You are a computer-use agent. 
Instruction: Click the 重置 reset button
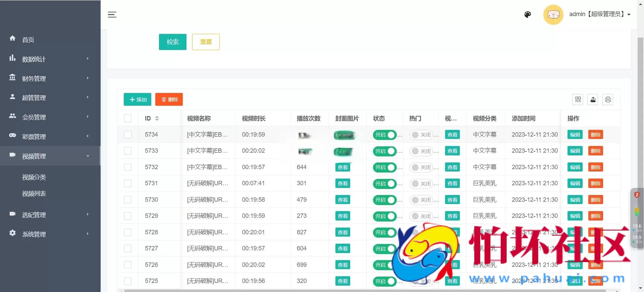(x=206, y=42)
